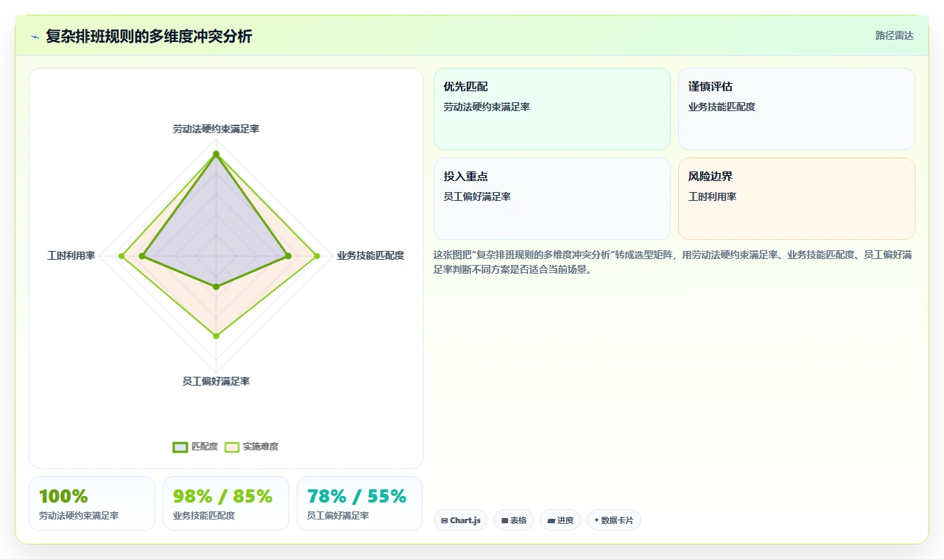Click the radar axis label 工时利用率

click(71, 255)
